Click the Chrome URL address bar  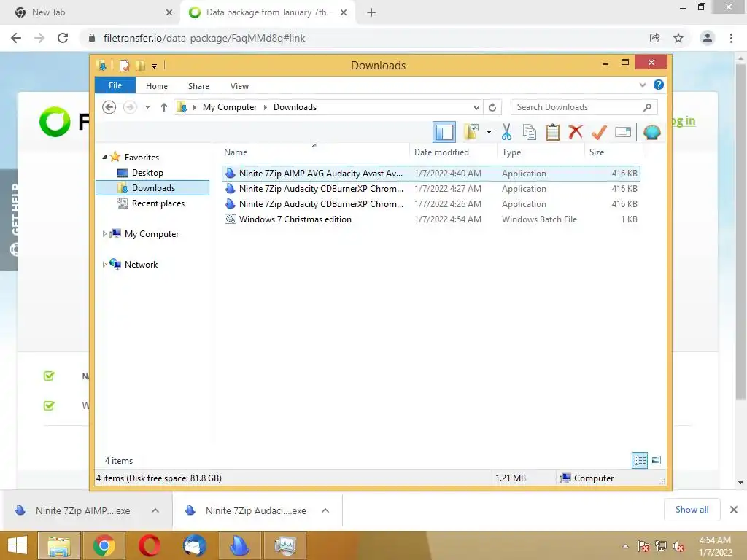coord(362,38)
